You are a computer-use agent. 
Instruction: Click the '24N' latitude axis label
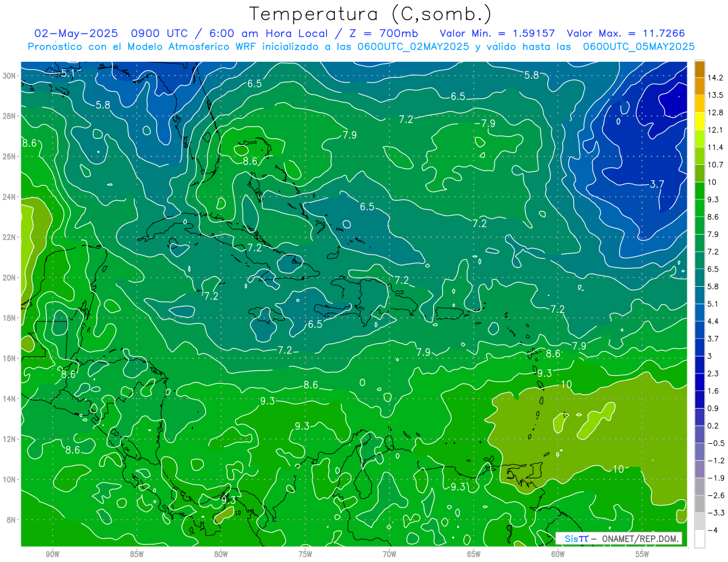[x=9, y=196]
